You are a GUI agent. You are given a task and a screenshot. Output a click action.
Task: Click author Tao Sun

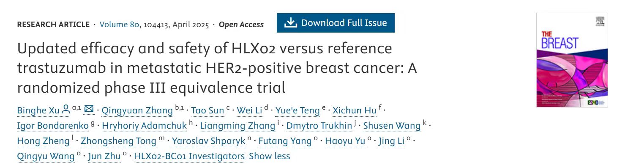point(207,110)
